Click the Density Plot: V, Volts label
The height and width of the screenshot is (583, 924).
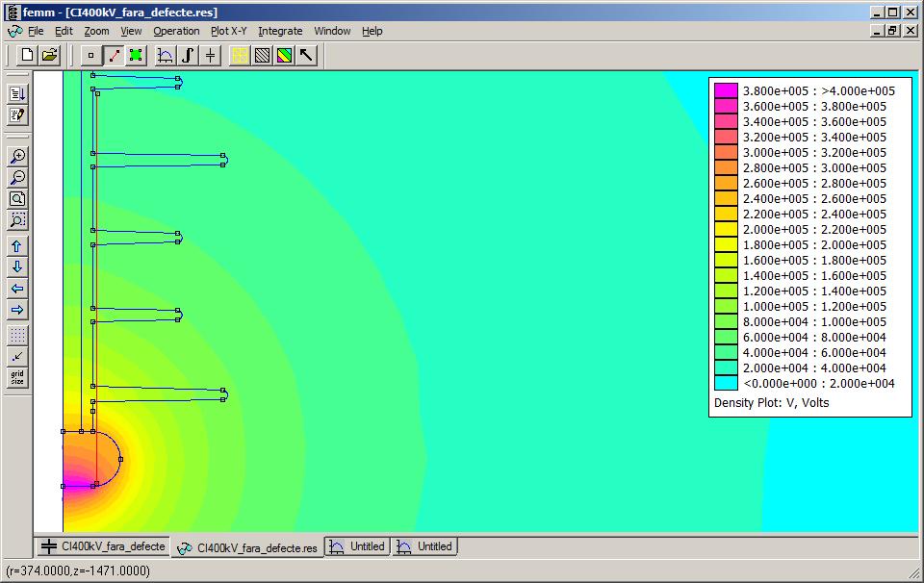coord(771,403)
